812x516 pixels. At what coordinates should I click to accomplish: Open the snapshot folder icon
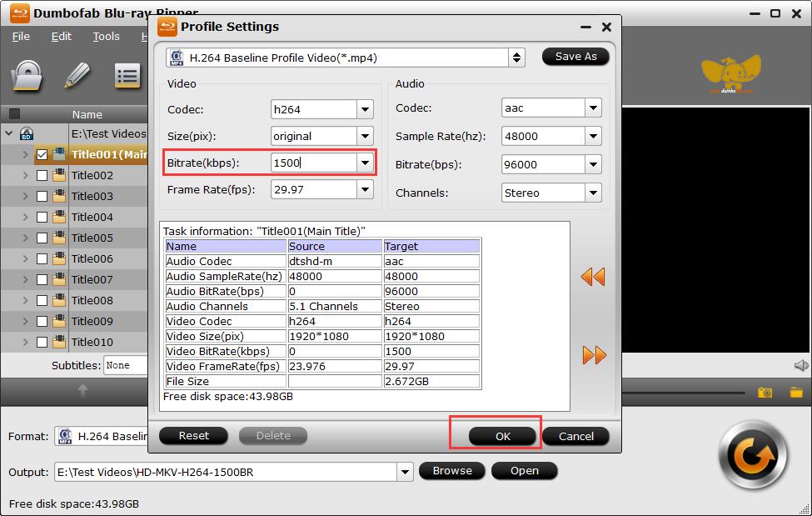point(796,393)
